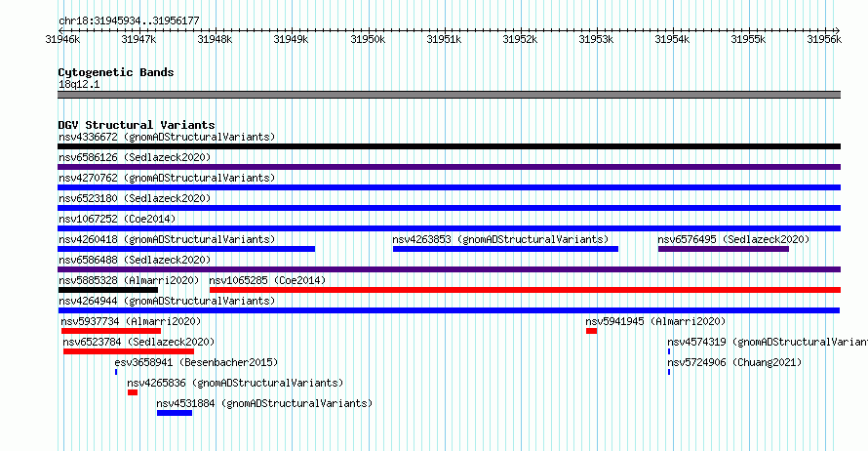Click the nsv5941945 (Almarri2020) label
Viewport: 868px width, 451px height.
[x=655, y=321]
